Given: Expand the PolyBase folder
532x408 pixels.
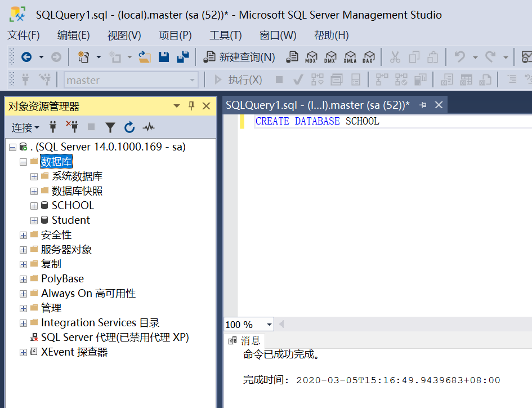Looking at the screenshot, I should [x=24, y=279].
